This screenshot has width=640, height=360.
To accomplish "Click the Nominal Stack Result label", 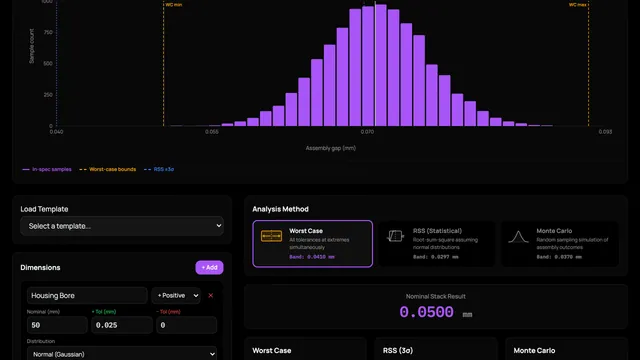I will pos(436,296).
